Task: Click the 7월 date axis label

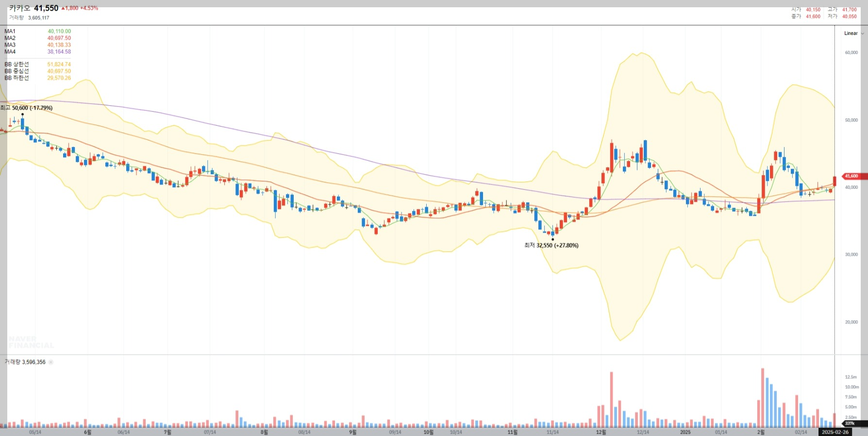Action: click(167, 432)
